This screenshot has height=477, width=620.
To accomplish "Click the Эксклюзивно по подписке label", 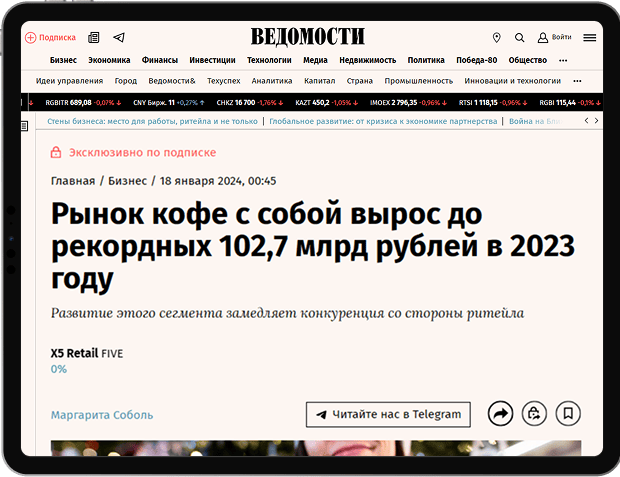I will tap(142, 152).
